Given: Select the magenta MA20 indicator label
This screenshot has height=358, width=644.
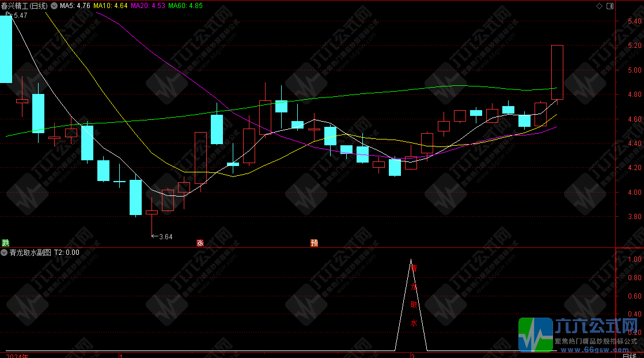Looking at the screenshot, I should coord(149,6).
